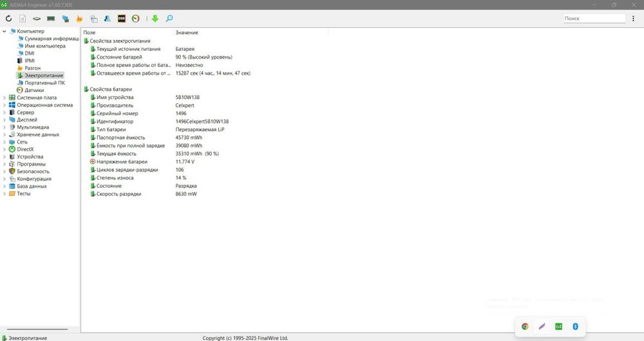
Task: Select the Свойства электропитания group row
Action: coord(117,41)
